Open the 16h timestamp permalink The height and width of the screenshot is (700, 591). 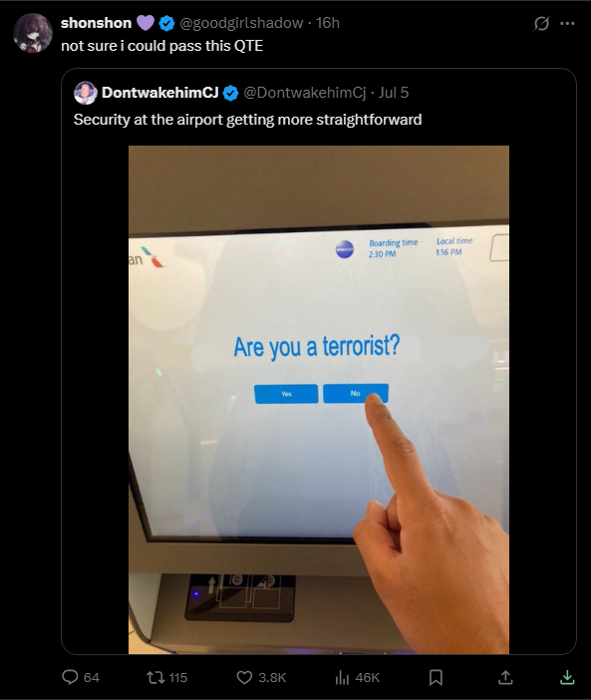328,23
